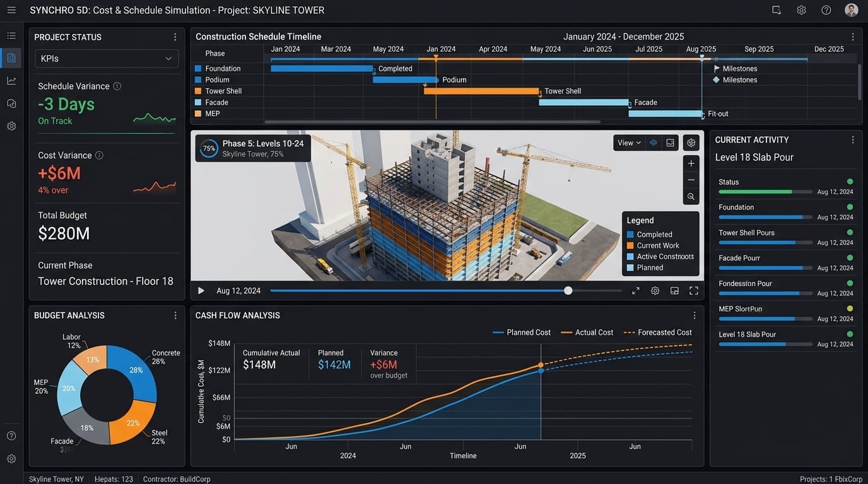The height and width of the screenshot is (484, 868).
Task: Click the simulation progress slider handle
Action: coord(568,291)
